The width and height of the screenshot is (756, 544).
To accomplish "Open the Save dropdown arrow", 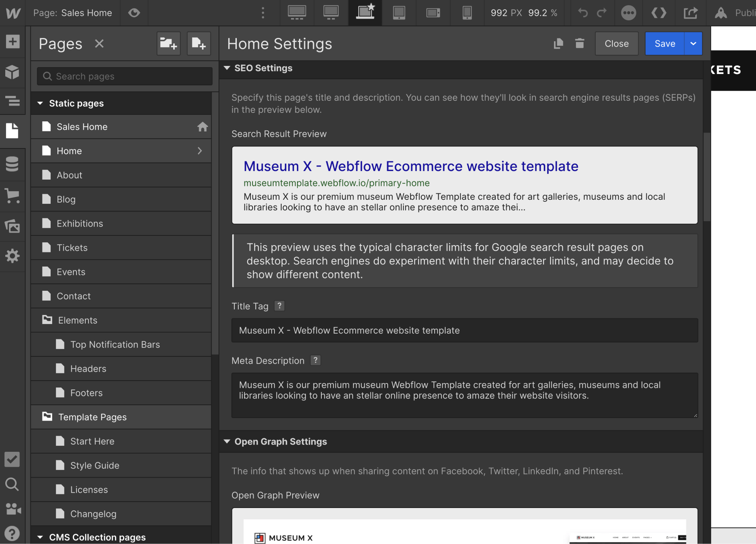I will (x=693, y=44).
